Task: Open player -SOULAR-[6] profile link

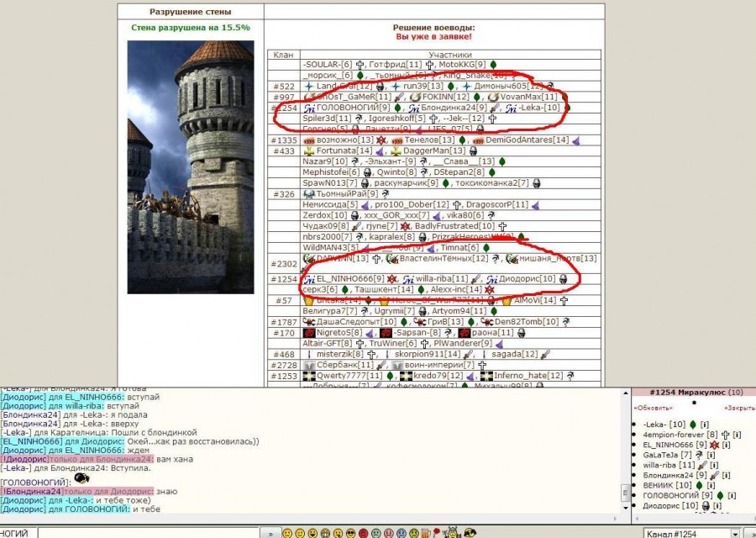Action: (328, 64)
